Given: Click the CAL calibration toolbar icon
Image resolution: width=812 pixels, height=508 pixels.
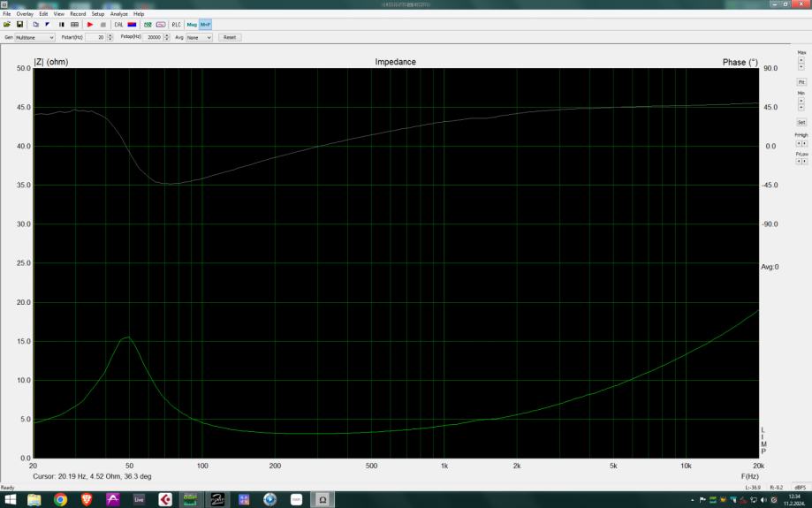Looking at the screenshot, I should pos(118,25).
